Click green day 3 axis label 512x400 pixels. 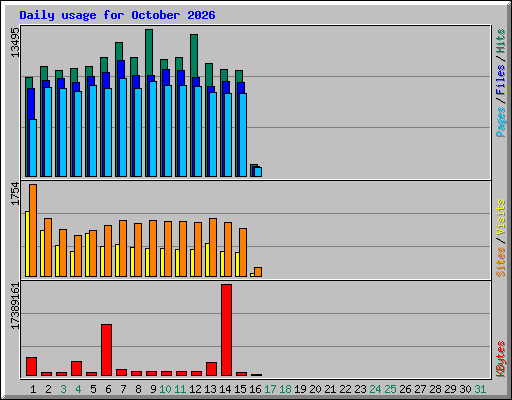63,389
